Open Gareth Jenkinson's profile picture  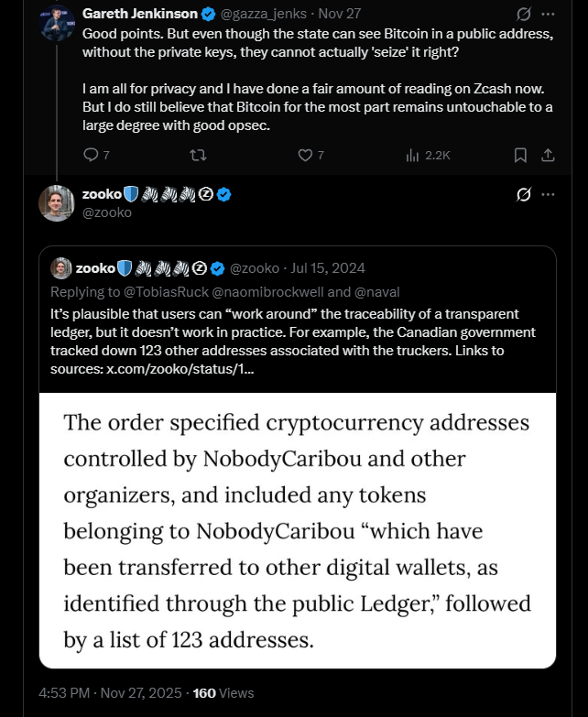[56, 21]
